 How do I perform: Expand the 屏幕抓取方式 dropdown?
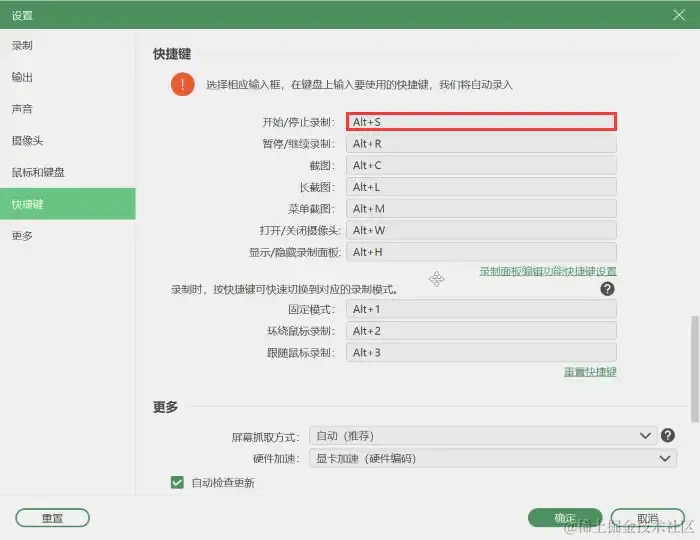coord(483,436)
